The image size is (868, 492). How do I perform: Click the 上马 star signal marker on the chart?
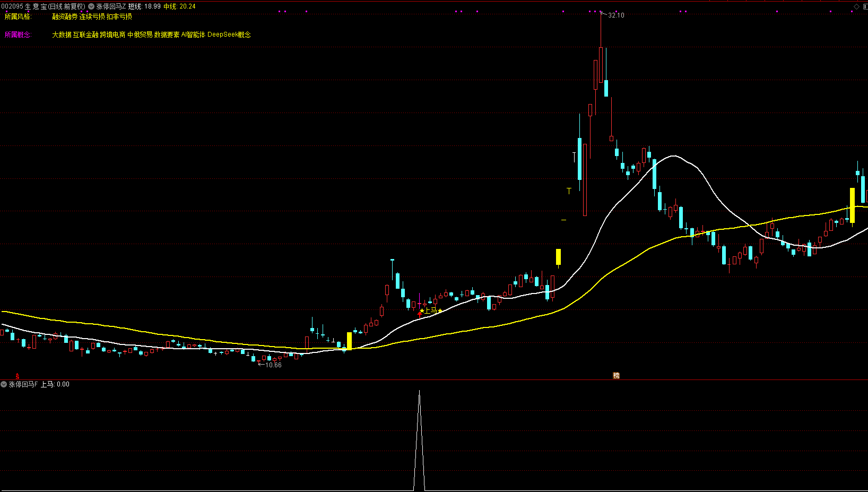(431, 310)
